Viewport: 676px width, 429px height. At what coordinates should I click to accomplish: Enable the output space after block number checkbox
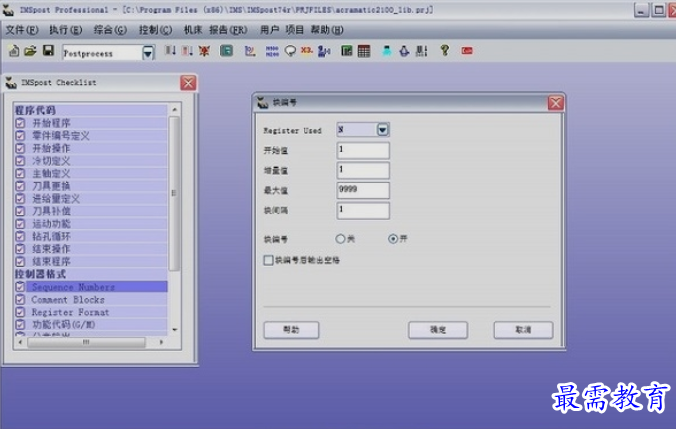click(x=268, y=260)
